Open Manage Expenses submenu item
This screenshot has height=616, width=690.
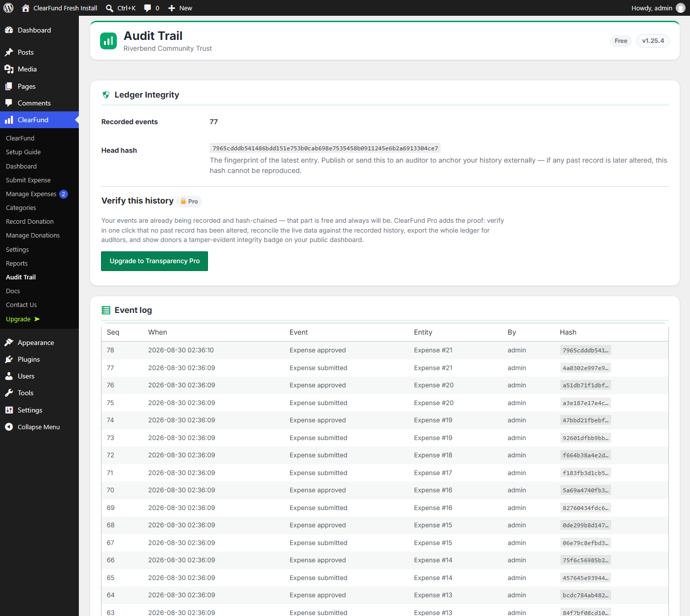(31, 194)
